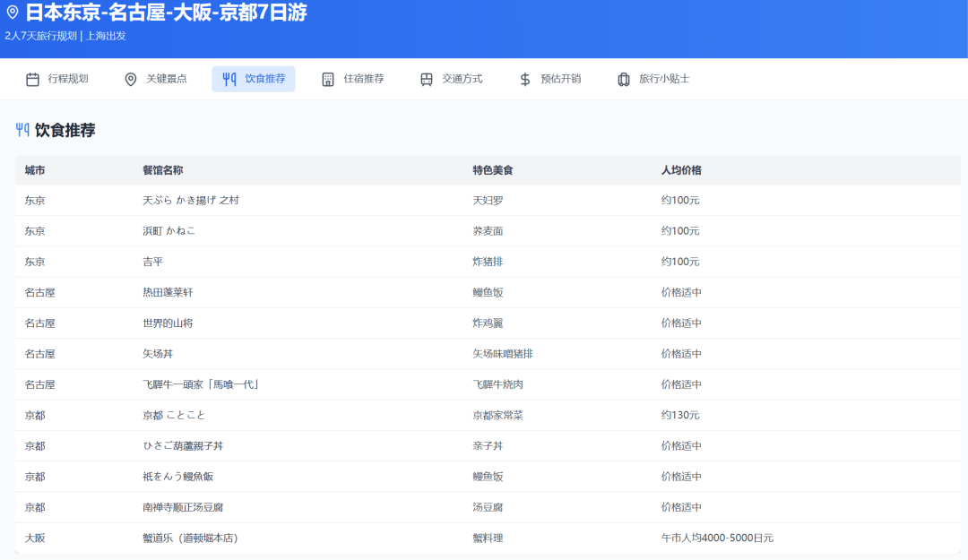The image size is (968, 560).
Task: Select the restaurant 飞騨牛一頭家「馬喰一代」
Action: click(x=203, y=384)
